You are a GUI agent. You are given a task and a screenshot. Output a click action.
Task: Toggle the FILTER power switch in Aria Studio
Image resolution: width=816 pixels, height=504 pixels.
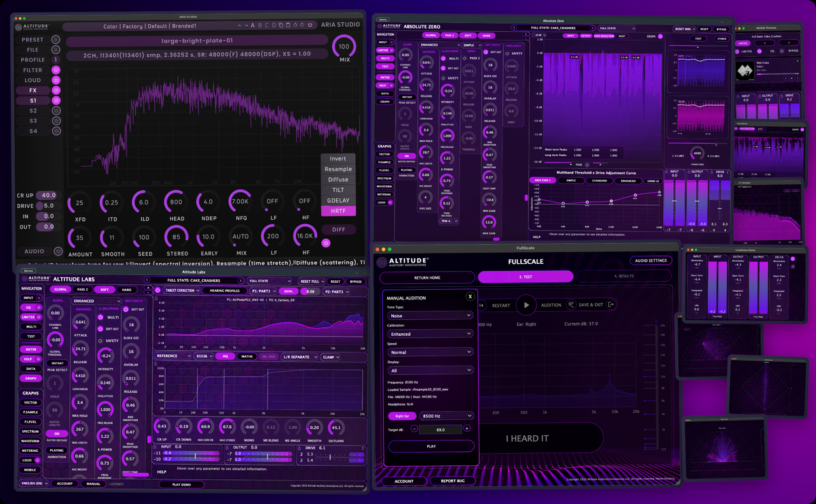click(55, 70)
